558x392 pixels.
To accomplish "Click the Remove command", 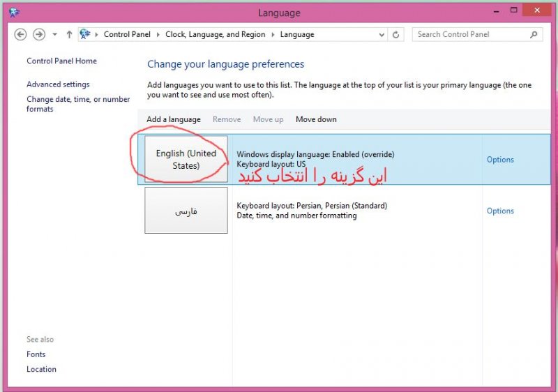I will click(x=227, y=119).
